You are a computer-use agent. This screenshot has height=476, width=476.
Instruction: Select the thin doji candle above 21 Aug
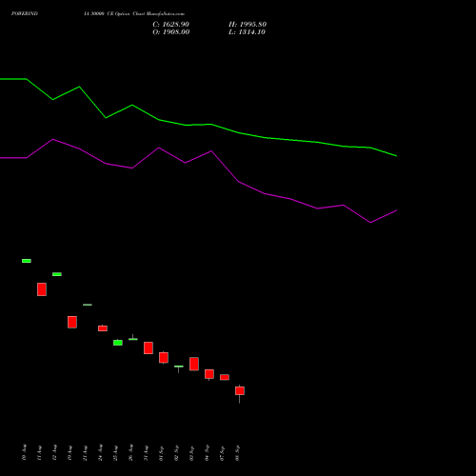(x=88, y=305)
